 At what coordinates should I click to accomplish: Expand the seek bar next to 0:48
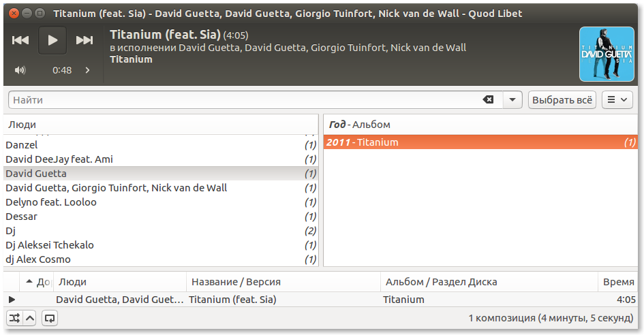click(x=87, y=70)
